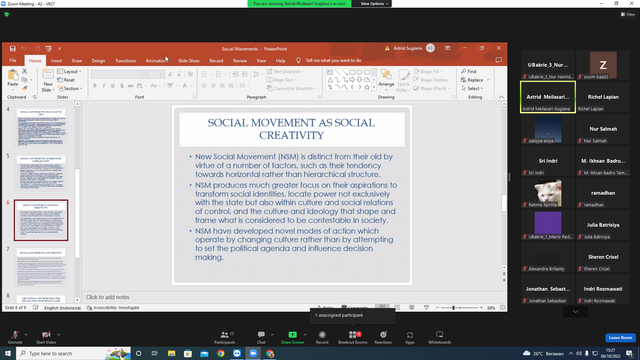The image size is (640, 360).
Task: Click Fit slide to window icon
Action: pyautogui.click(x=502, y=308)
